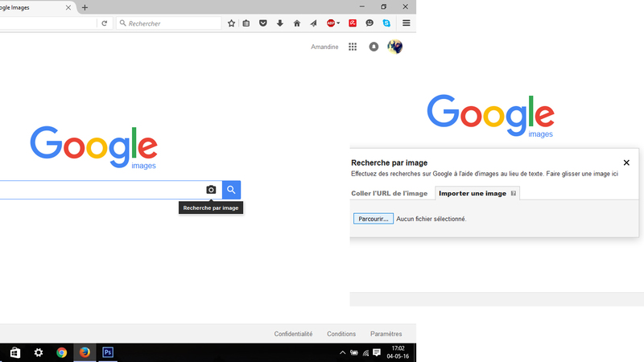Open the network Wi-Fi tray icon
Image resolution: width=644 pixels, height=362 pixels.
365,352
